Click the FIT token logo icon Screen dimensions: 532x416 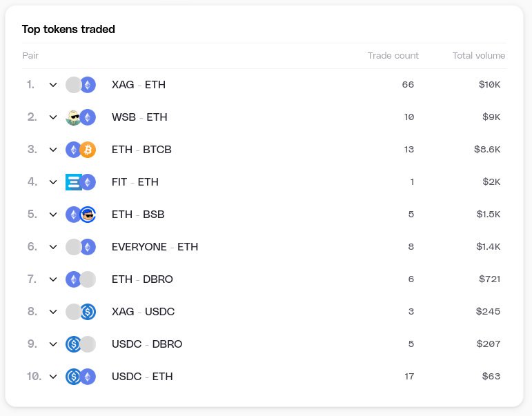(x=73, y=182)
